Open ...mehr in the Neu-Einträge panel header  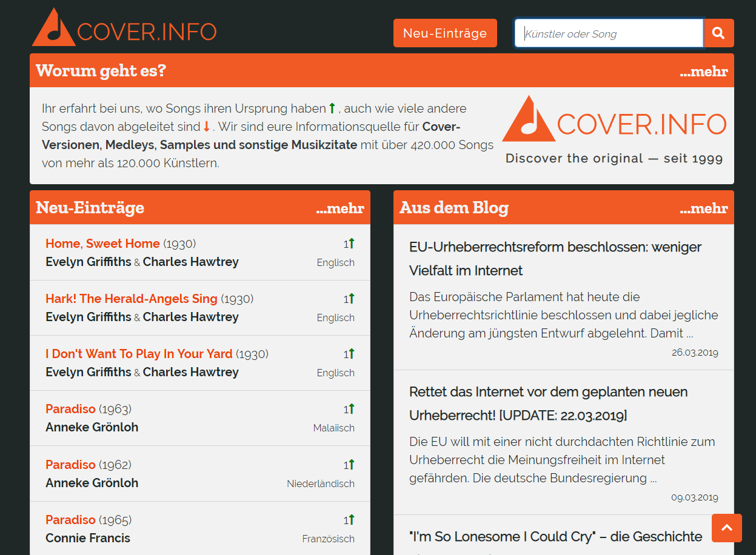(340, 208)
